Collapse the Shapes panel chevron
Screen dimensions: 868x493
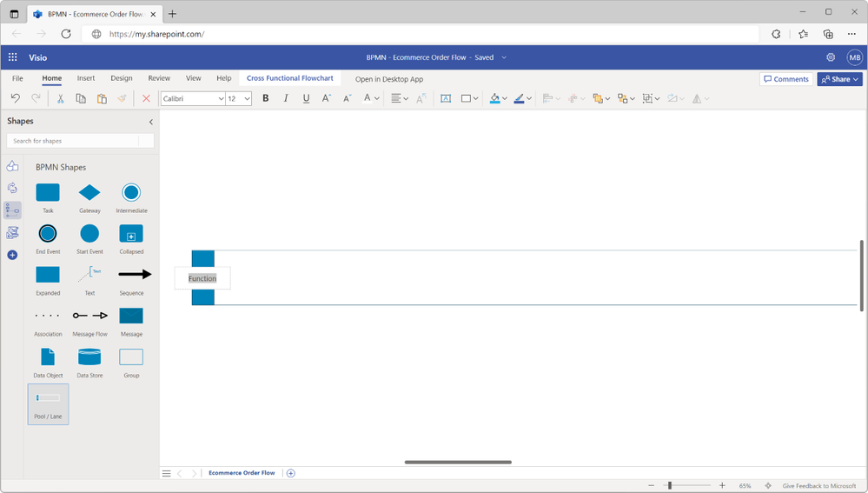tap(150, 122)
